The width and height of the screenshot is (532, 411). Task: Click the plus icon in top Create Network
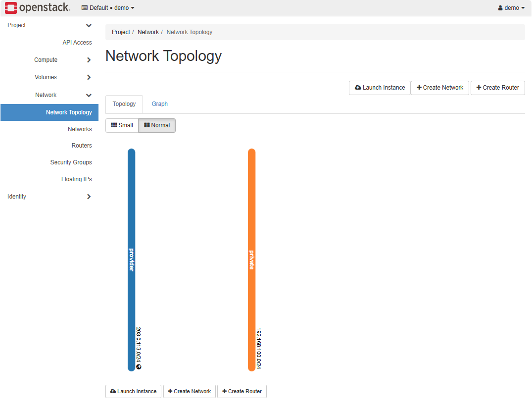[x=419, y=88]
